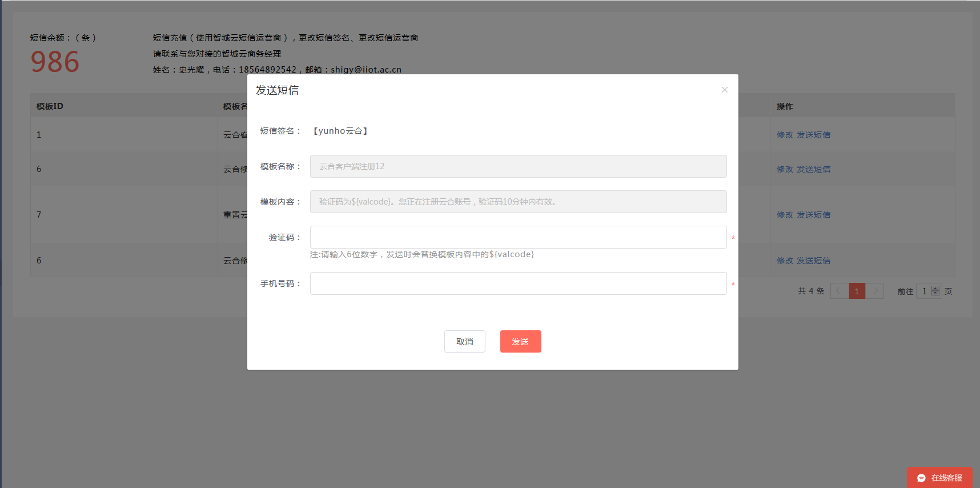Click 发送短信 link in row ID 1
This screenshot has height=488, width=980.
(x=814, y=135)
